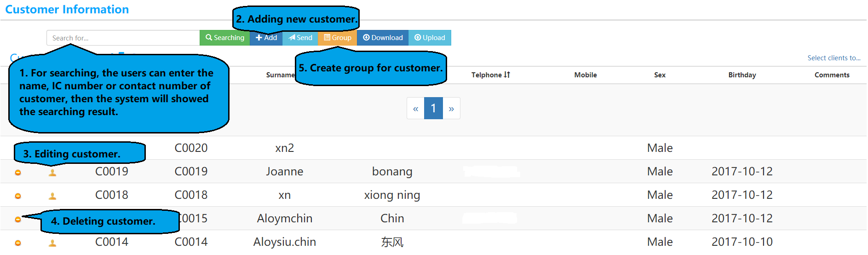Image resolution: width=868 pixels, height=255 pixels.
Task: Go to the next page arrow
Action: coord(451,108)
